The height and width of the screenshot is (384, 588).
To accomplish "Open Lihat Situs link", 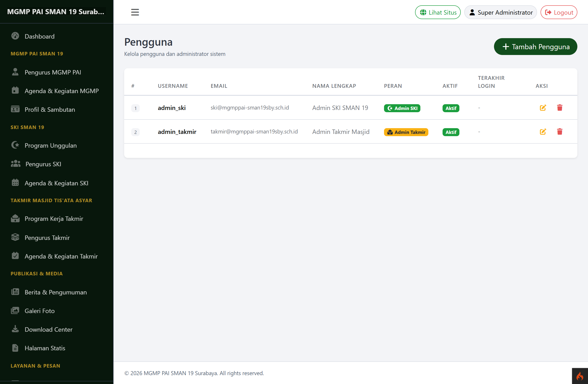I will (x=437, y=12).
